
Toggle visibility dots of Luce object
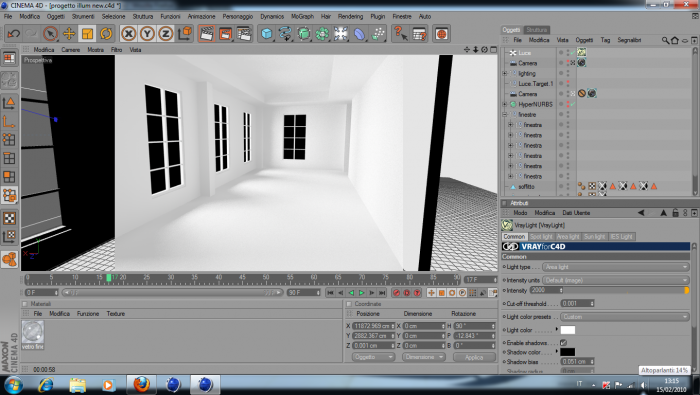pyautogui.click(x=568, y=53)
